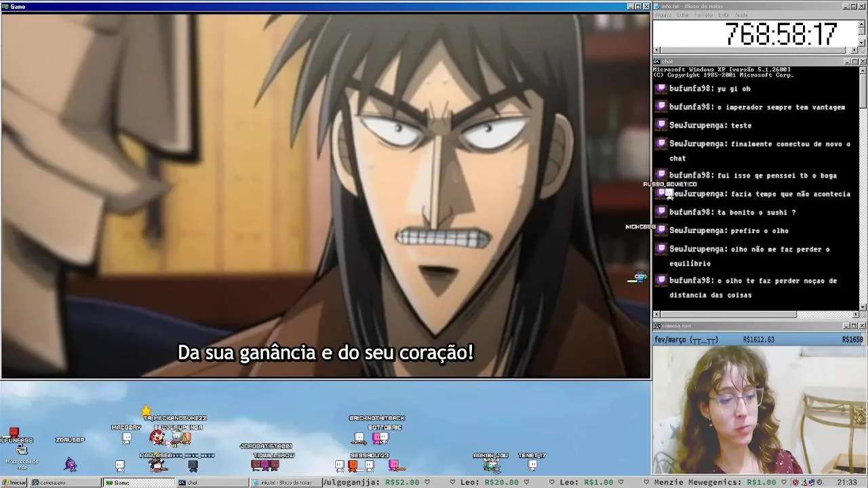The image size is (868, 488).
Task: Click chat message 'ta bonito o sushi ?'
Action: coord(756,212)
